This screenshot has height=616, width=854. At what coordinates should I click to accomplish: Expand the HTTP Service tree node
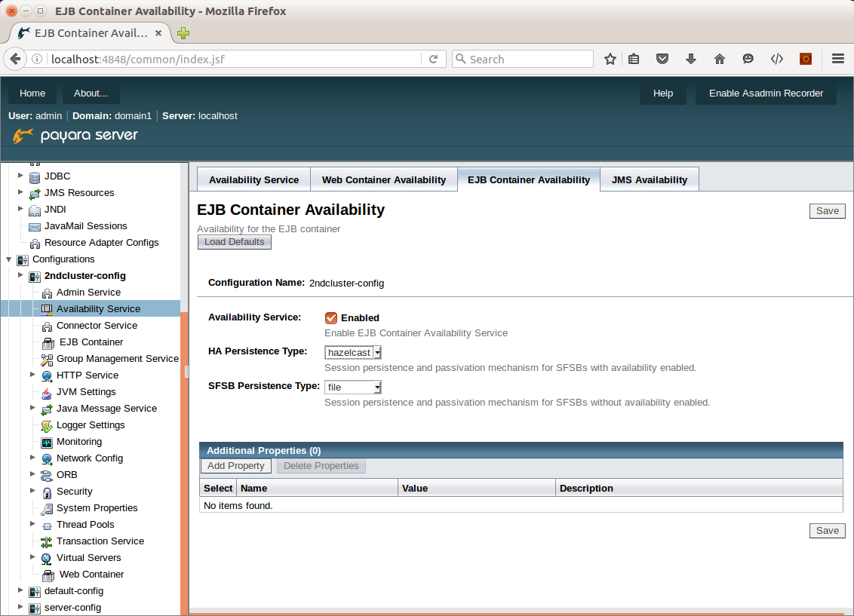click(x=32, y=375)
